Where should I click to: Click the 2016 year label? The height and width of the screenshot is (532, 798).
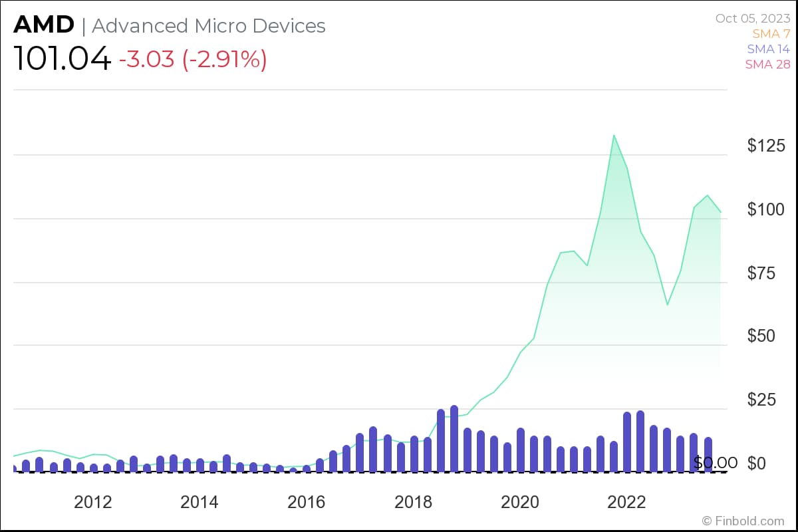[307, 502]
